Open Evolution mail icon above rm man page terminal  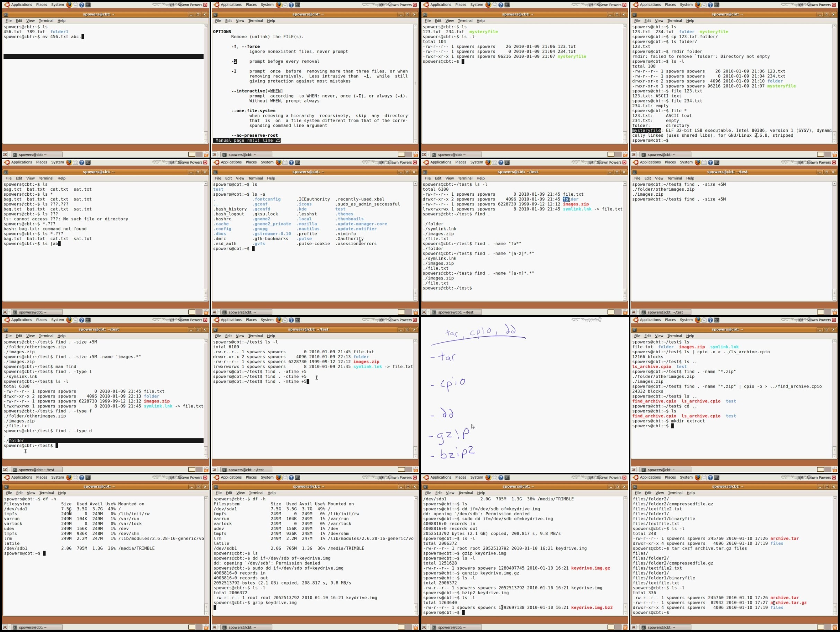[285, 5]
